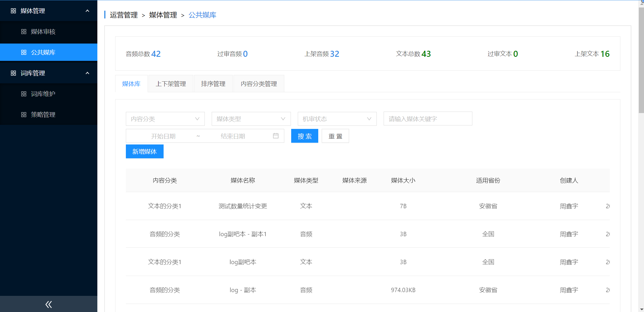Click the 过审文本 0 statistic
Screen dimensions: 644x312
[x=503, y=54]
